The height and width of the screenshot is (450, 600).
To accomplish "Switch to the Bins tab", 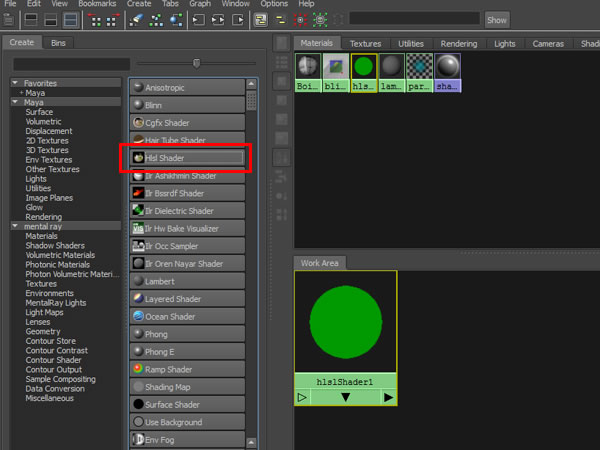I will (58, 43).
